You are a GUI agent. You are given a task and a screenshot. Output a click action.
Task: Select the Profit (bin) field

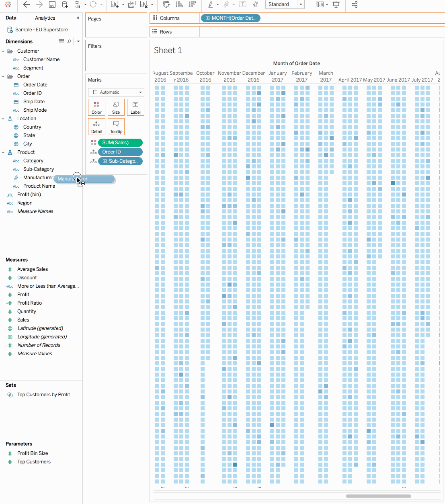[x=29, y=195]
